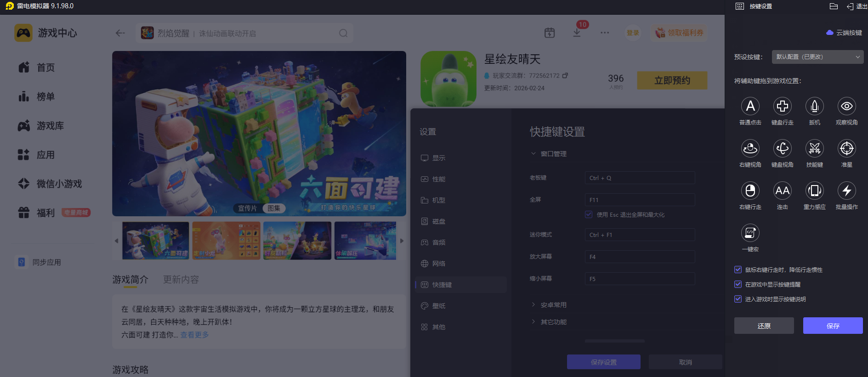Switch to the 游戏简介 tab
Screen dimensions: 868x377
click(x=130, y=280)
